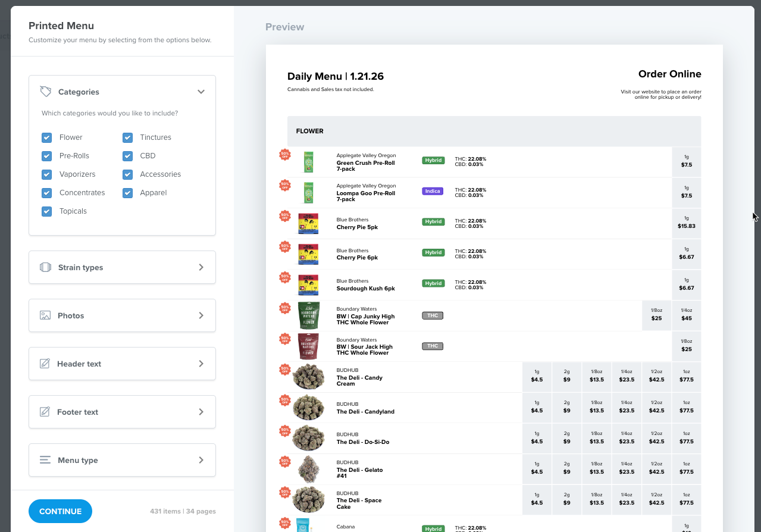Open the Photos options panel
Viewport: 761px width, 532px height.
pyautogui.click(x=122, y=315)
